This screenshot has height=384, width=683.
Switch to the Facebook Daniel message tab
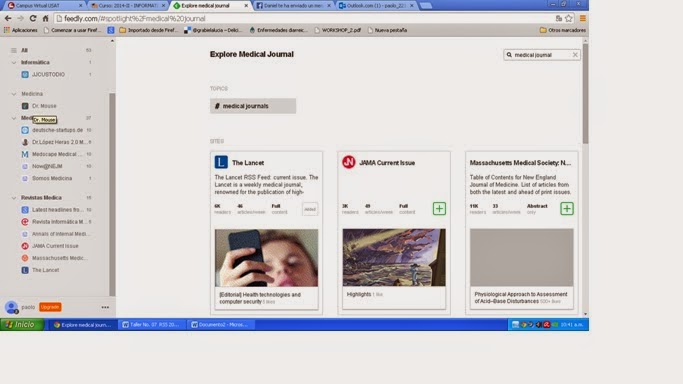click(x=293, y=5)
